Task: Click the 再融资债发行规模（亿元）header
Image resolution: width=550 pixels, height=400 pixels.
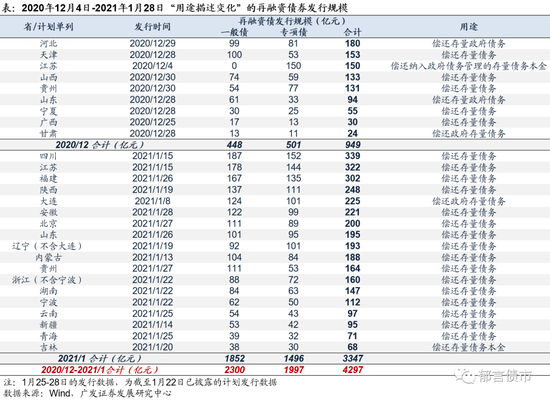Action: point(293,21)
